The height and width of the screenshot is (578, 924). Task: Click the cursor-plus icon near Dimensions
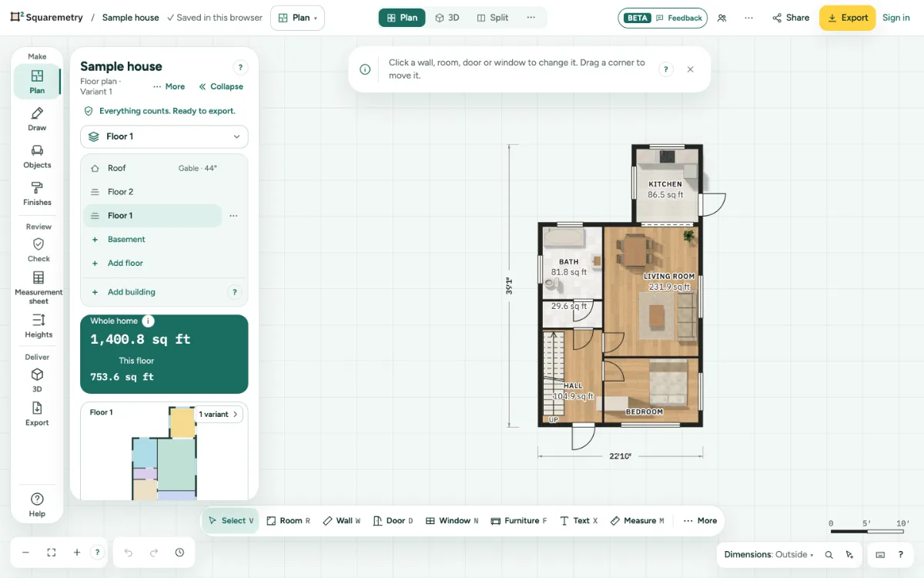[849, 555]
